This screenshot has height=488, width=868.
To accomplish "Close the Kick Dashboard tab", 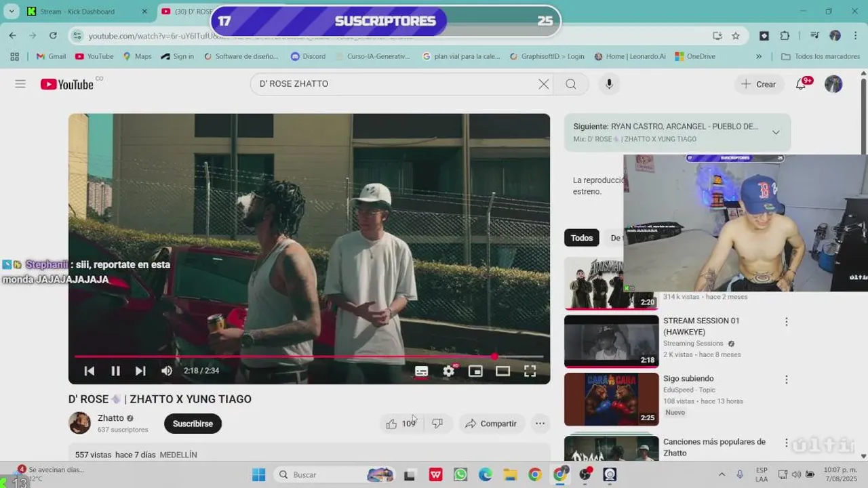I will pyautogui.click(x=144, y=12).
